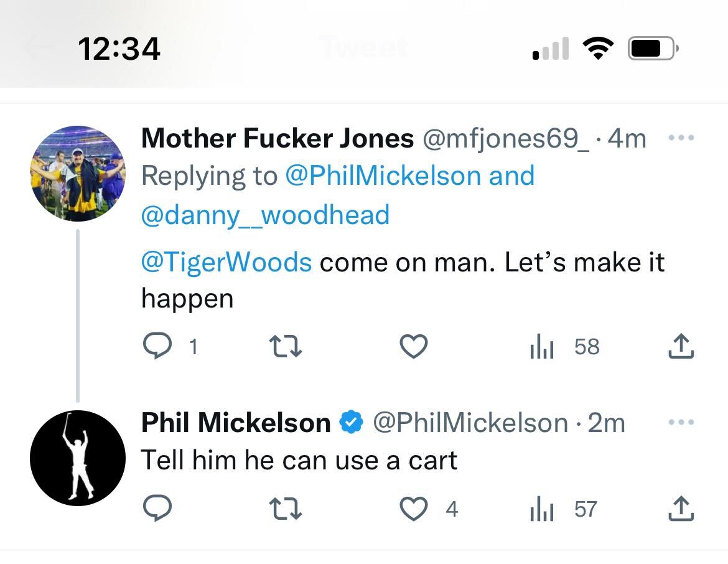Image resolution: width=728 pixels, height=564 pixels.
Task: Retweet the mfjones69_ tweet
Action: click(x=285, y=346)
